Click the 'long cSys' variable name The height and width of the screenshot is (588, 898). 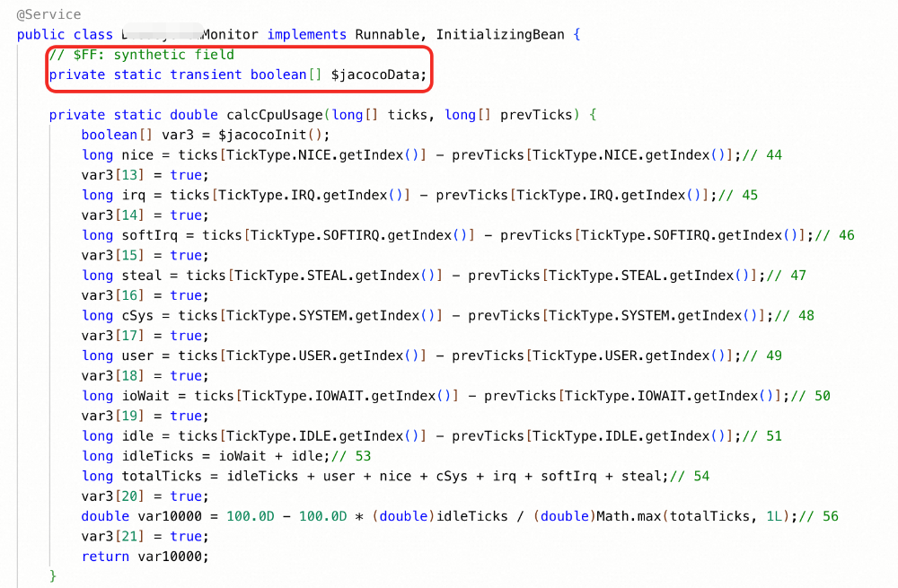point(137,315)
